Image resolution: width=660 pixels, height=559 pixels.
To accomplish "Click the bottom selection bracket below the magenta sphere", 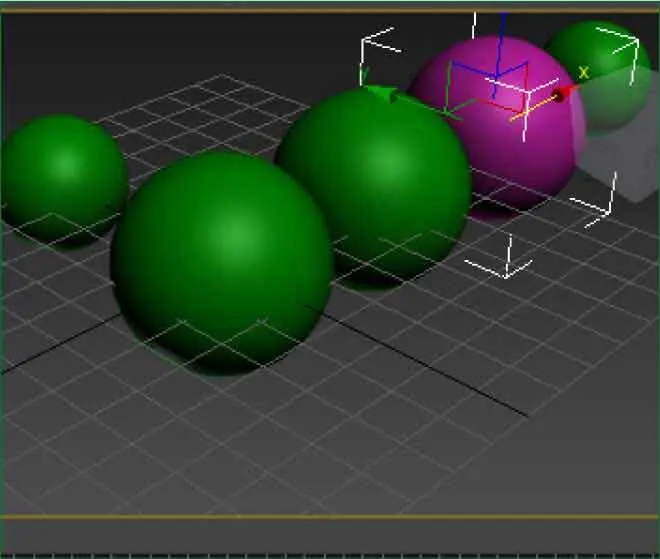I will pyautogui.click(x=507, y=264).
